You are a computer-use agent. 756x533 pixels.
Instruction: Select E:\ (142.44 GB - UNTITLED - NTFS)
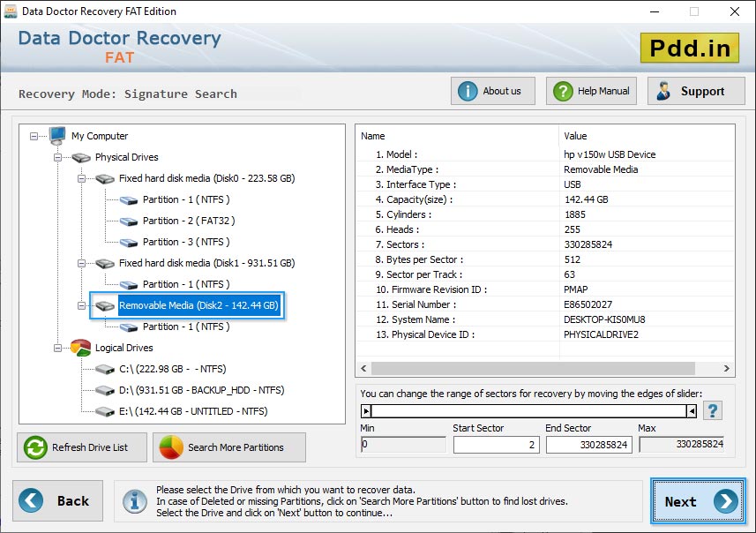pos(193,411)
